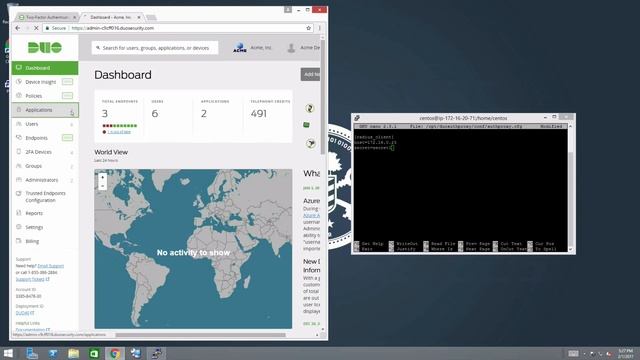Click the Applications count 2
640x360 pixels.
pos(204,113)
